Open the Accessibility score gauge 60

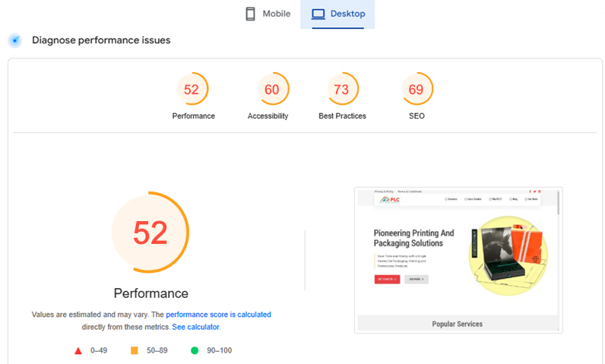(272, 89)
